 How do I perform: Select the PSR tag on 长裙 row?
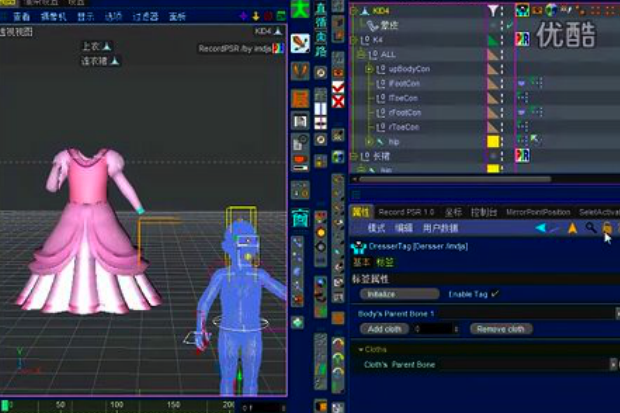click(522, 155)
